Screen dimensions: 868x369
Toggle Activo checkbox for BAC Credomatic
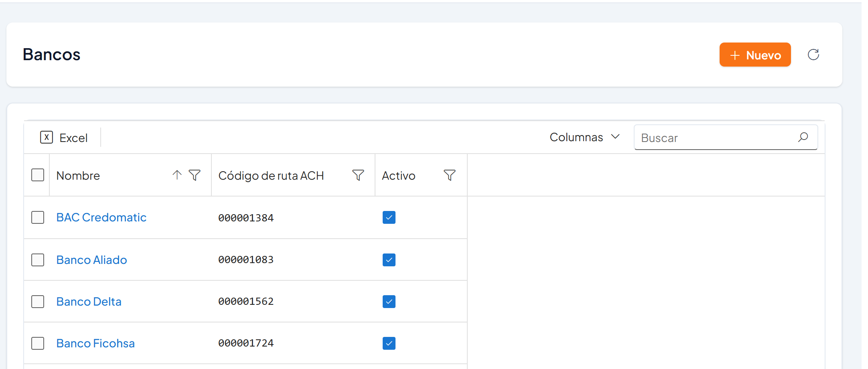tap(389, 217)
